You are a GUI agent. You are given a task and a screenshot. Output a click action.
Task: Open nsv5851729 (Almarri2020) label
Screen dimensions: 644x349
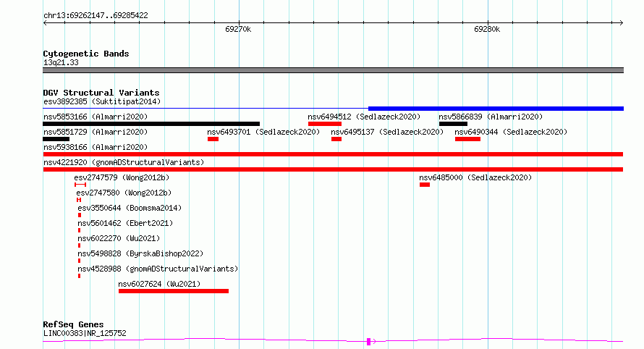(96, 132)
